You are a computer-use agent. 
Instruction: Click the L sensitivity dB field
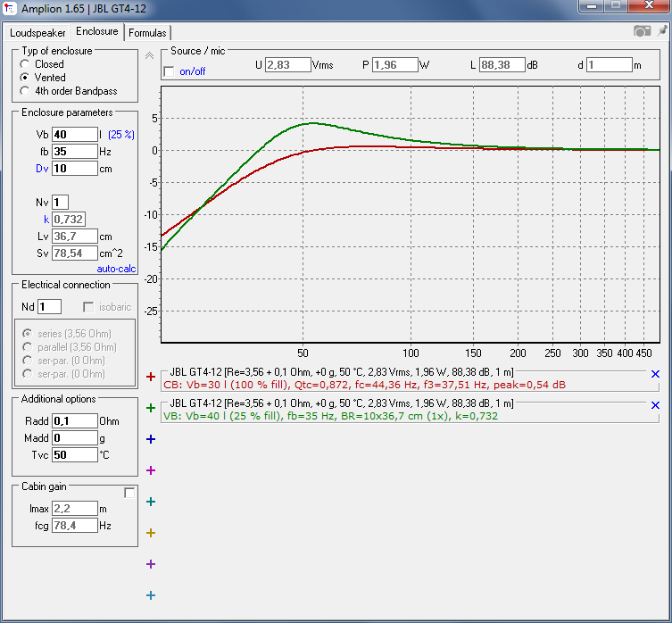(502, 65)
